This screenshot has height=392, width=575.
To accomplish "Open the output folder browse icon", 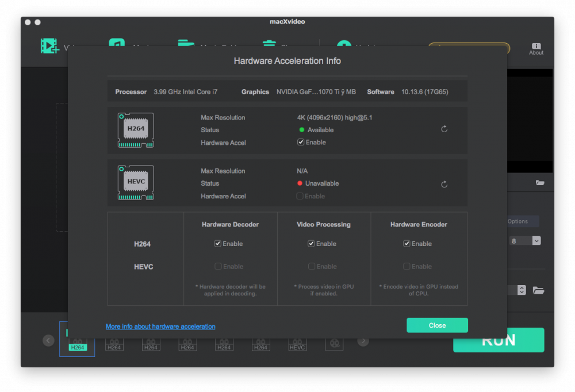I will pyautogui.click(x=538, y=290).
